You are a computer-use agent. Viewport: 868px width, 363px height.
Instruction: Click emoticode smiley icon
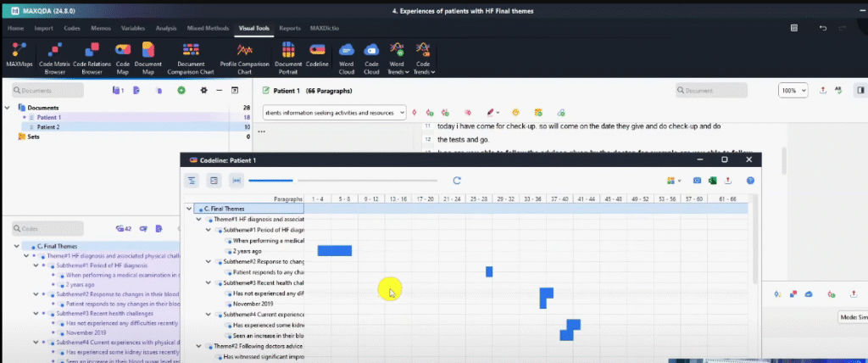click(x=515, y=113)
